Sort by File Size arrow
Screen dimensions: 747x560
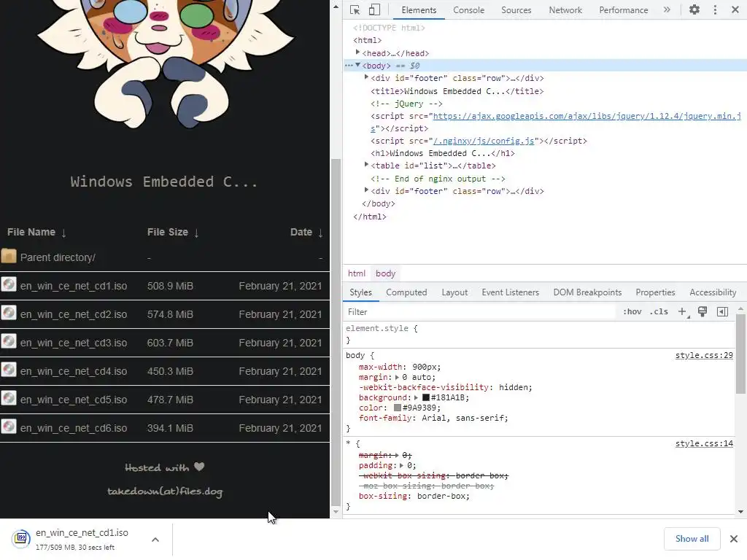tap(196, 233)
